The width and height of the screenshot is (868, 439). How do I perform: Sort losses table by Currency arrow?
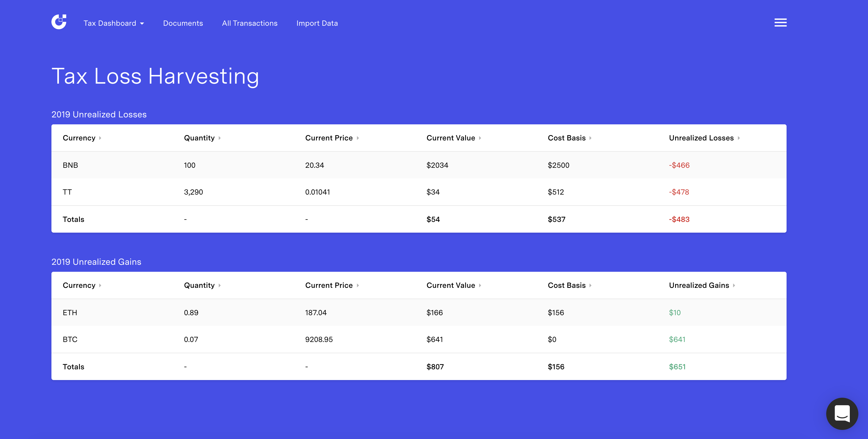(100, 138)
